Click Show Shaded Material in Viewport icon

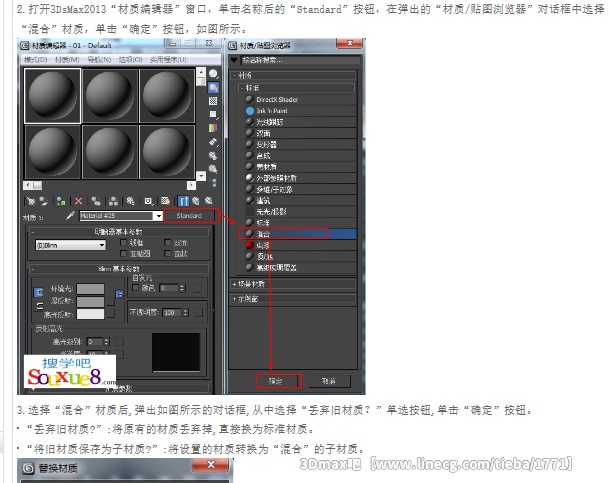tap(165, 201)
